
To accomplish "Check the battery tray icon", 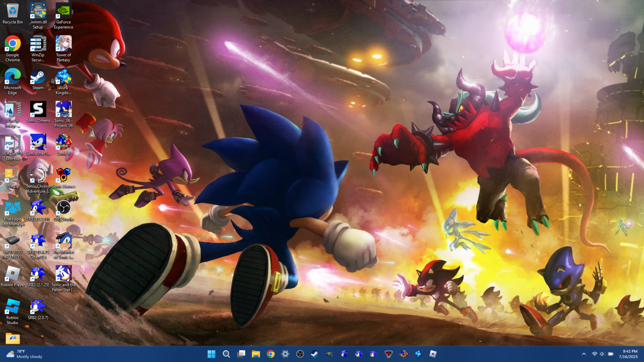I will (x=611, y=354).
